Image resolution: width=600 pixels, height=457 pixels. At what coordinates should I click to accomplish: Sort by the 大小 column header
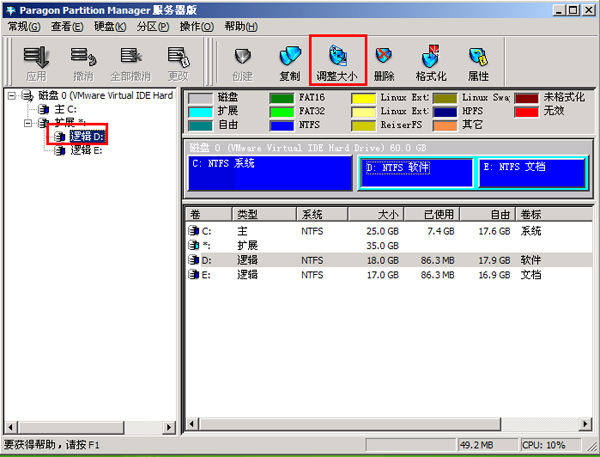pyautogui.click(x=376, y=214)
